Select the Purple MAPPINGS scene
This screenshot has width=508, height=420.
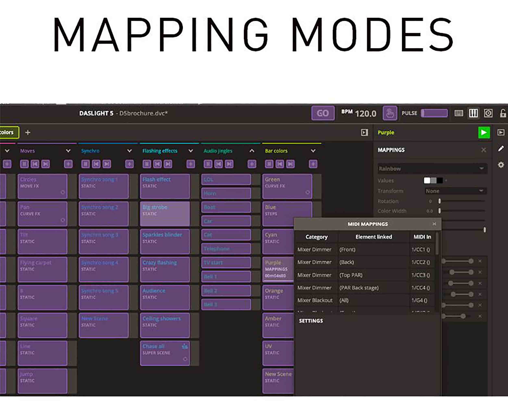pyautogui.click(x=278, y=269)
